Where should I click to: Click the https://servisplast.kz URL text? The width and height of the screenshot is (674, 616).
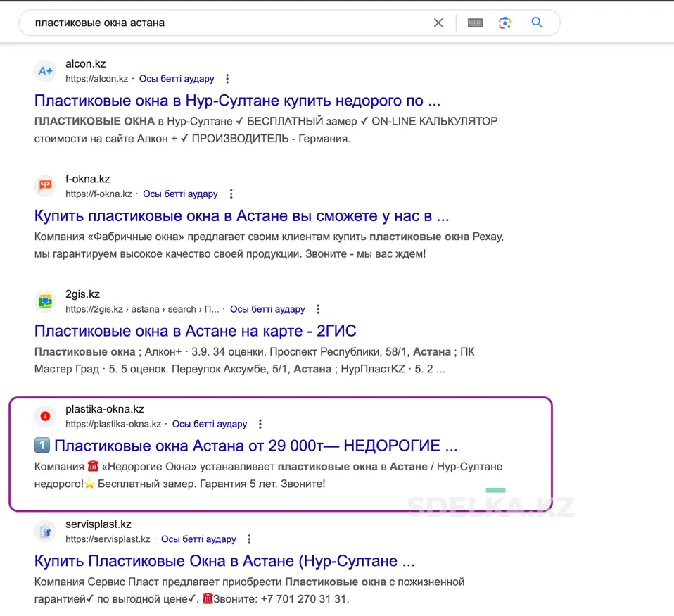point(108,539)
